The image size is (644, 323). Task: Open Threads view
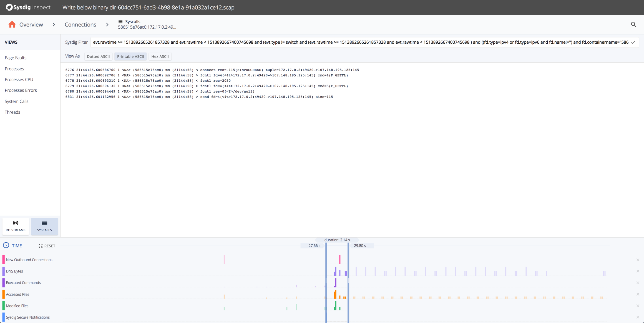point(12,112)
